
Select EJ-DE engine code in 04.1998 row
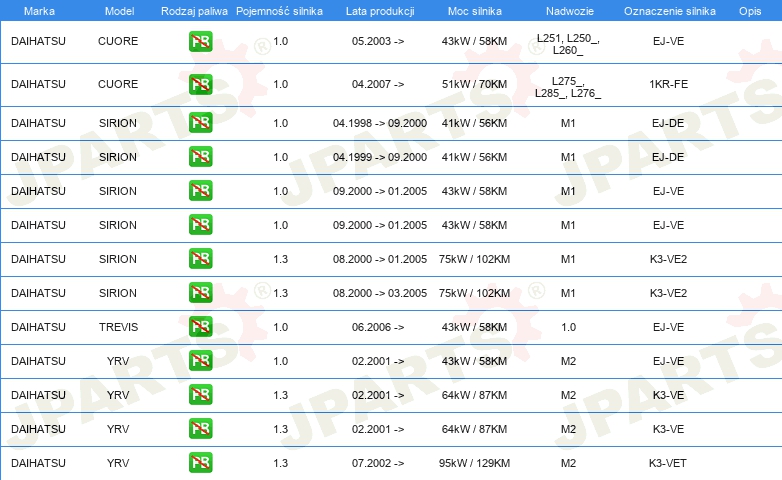[x=668, y=123]
